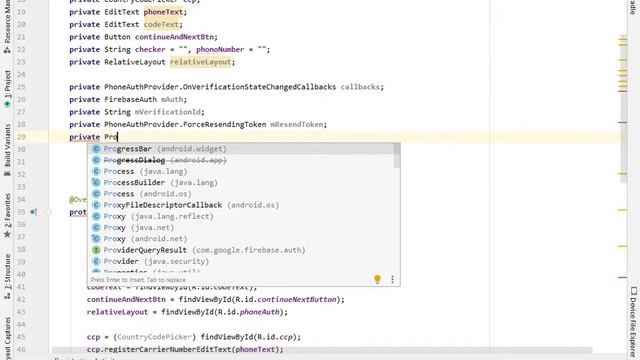Click the mResendToken variable
The width and height of the screenshot is (640, 360).
(x=297, y=124)
